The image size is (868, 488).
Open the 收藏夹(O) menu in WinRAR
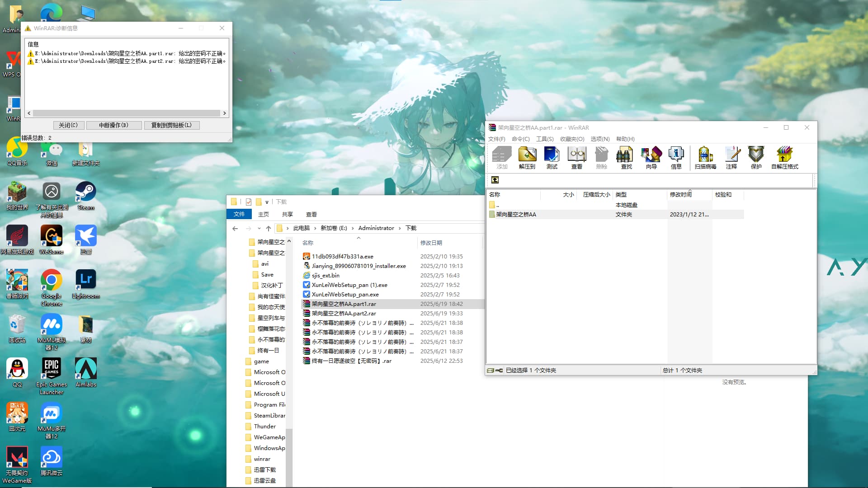click(x=572, y=139)
